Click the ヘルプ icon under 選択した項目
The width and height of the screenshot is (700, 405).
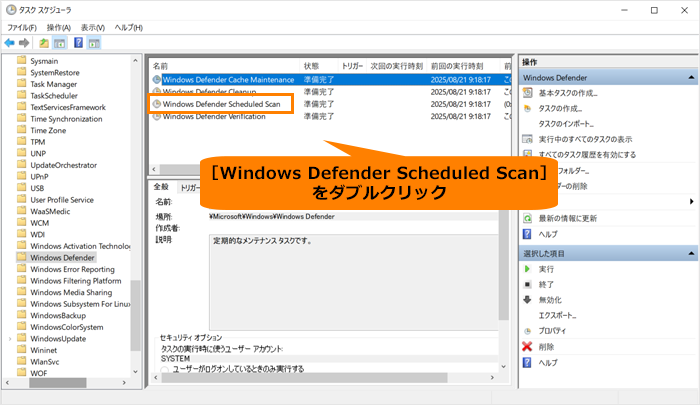coord(527,363)
